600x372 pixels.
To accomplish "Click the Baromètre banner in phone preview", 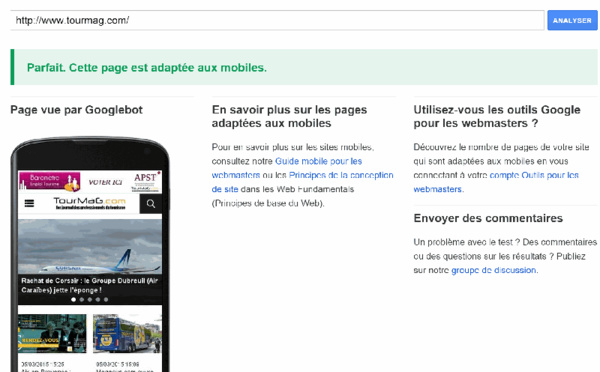I will (49, 181).
